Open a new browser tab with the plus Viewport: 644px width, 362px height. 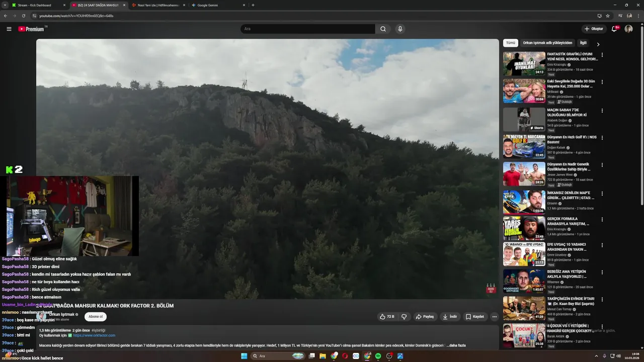pos(253,5)
